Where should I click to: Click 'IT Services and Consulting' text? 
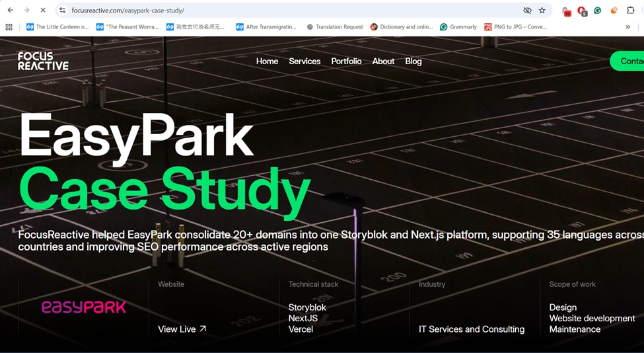pyautogui.click(x=472, y=329)
